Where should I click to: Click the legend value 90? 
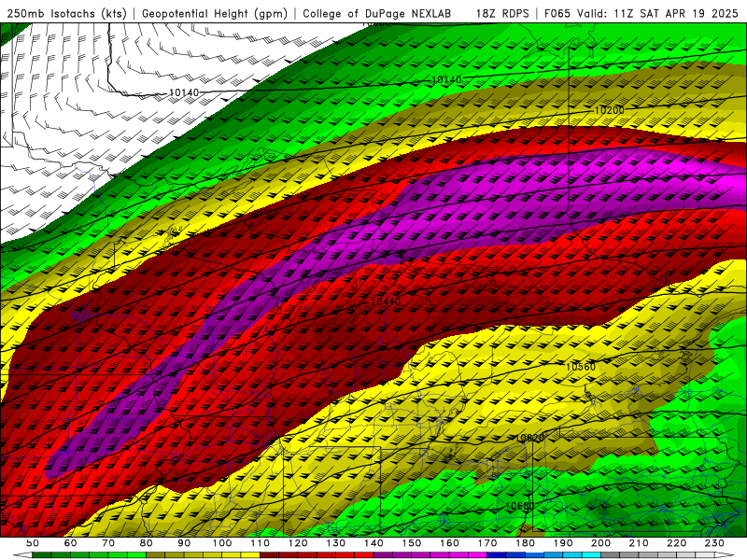(x=184, y=543)
